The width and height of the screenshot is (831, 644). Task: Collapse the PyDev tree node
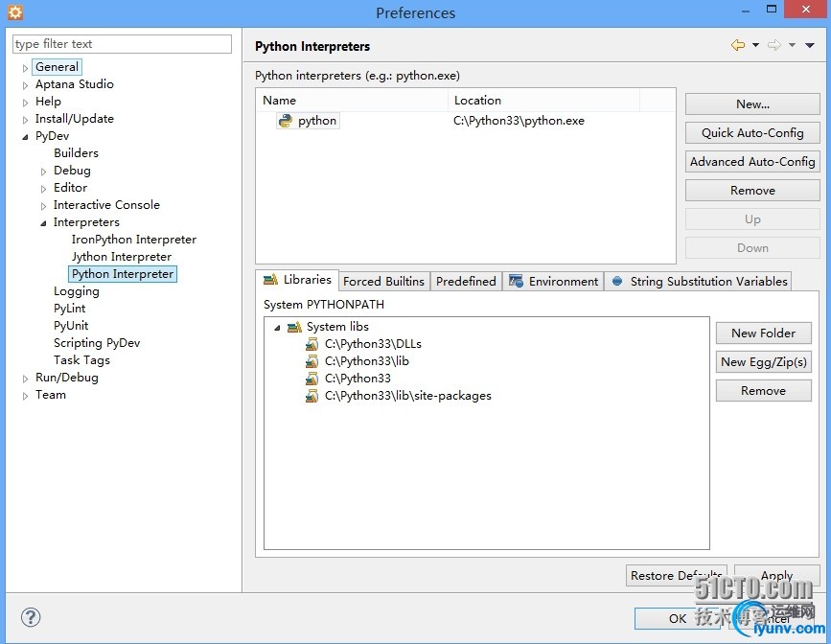click(25, 137)
